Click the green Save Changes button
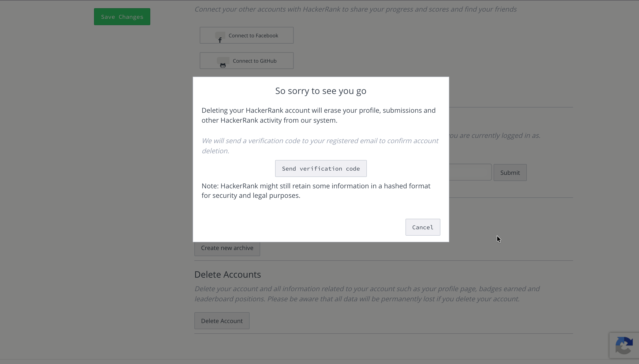The height and width of the screenshot is (364, 639). point(122,17)
